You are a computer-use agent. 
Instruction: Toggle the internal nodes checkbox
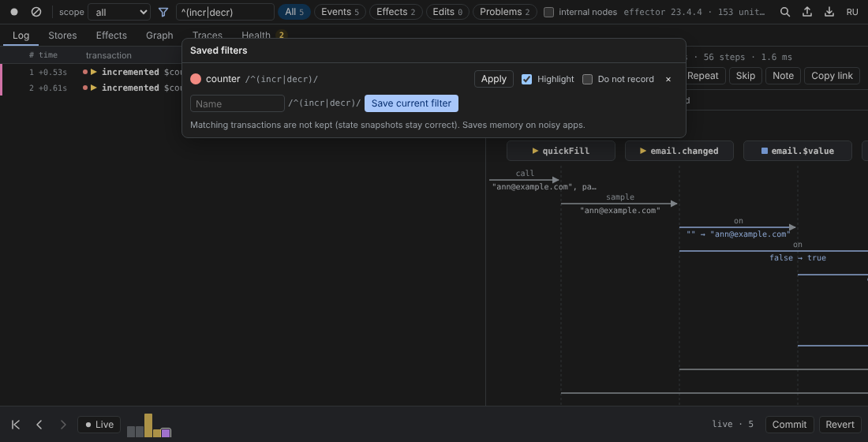(x=548, y=12)
